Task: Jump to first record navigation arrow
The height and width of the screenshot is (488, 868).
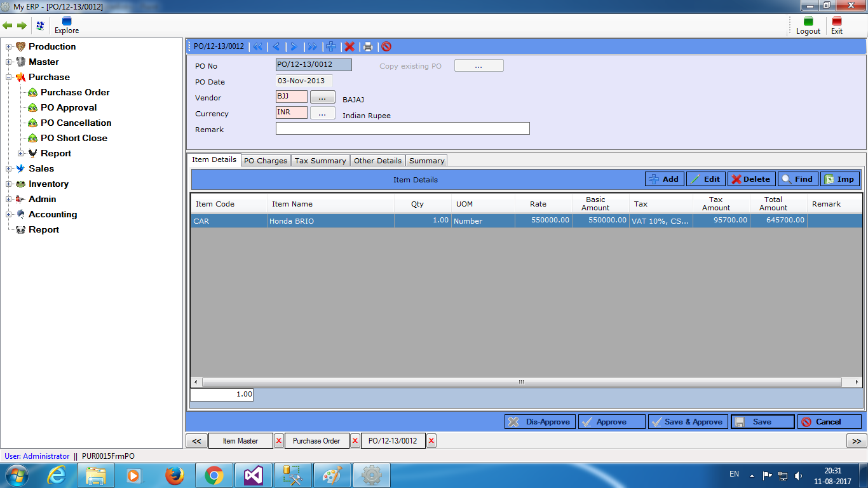Action: tap(257, 46)
